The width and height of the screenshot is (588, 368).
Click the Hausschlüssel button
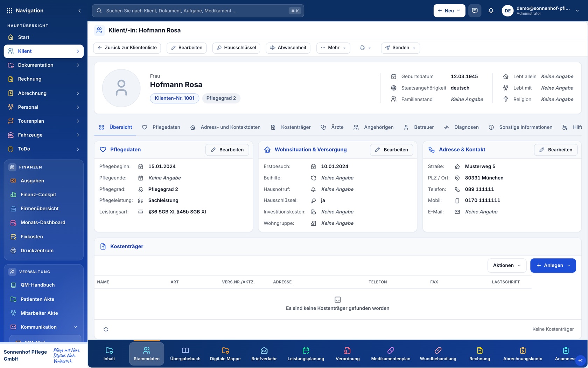[236, 48]
